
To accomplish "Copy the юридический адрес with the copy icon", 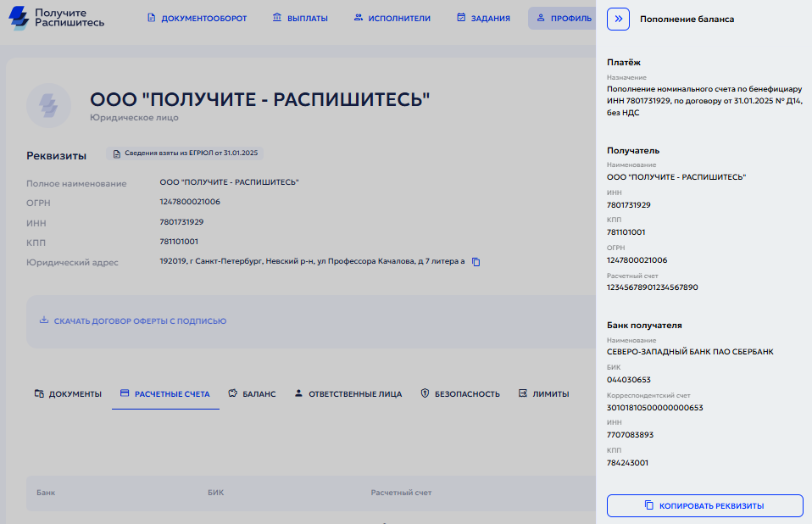I will [476, 262].
